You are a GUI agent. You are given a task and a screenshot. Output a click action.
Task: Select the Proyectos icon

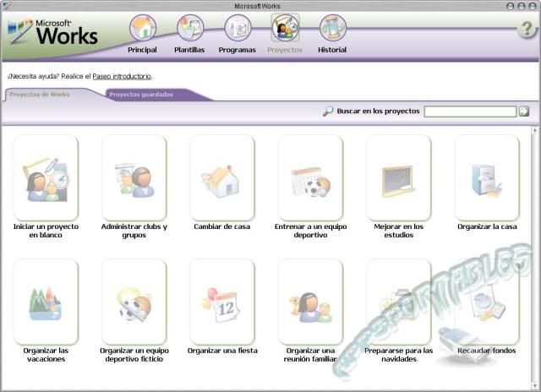point(285,28)
